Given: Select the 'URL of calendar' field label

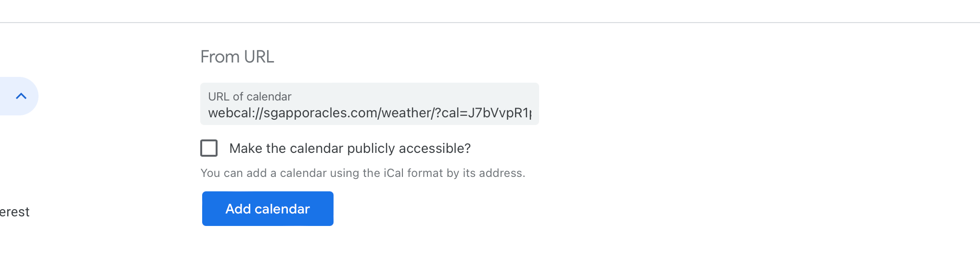Looking at the screenshot, I should click(x=250, y=97).
